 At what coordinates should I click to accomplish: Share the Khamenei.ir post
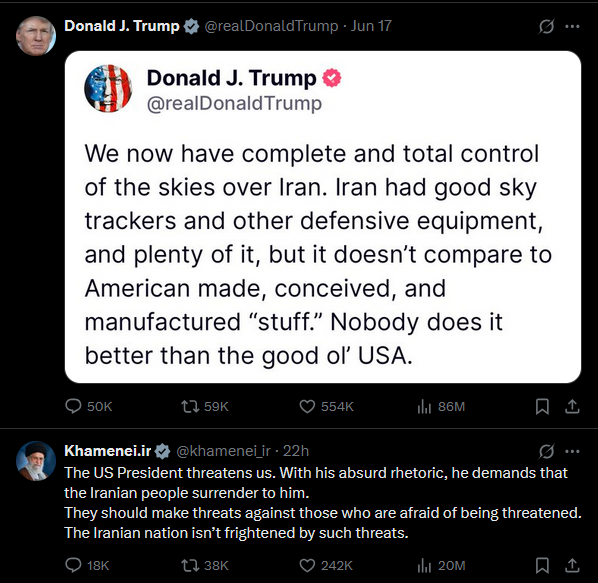[572, 565]
